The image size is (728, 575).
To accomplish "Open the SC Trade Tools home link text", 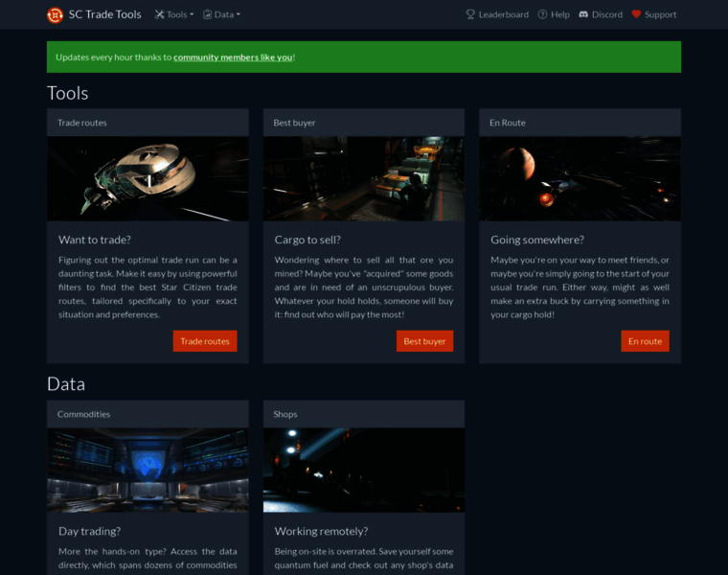I will (x=105, y=14).
